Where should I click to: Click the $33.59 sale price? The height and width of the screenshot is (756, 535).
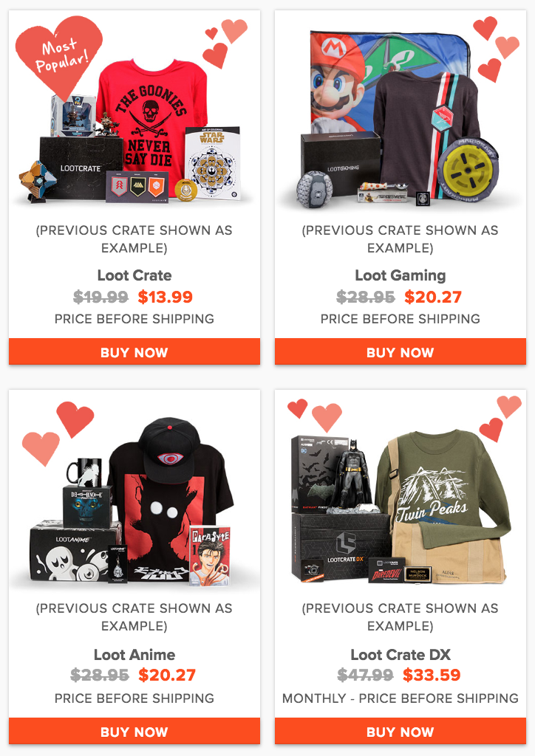[432, 675]
